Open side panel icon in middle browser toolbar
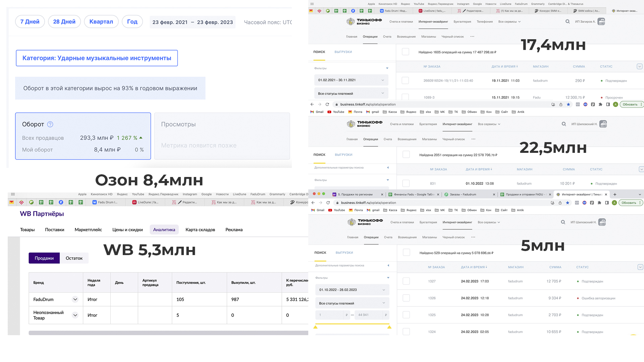644x362 pixels. tap(608, 104)
